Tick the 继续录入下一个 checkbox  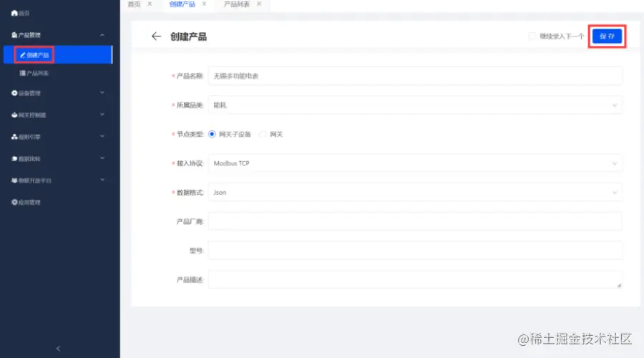click(x=532, y=37)
